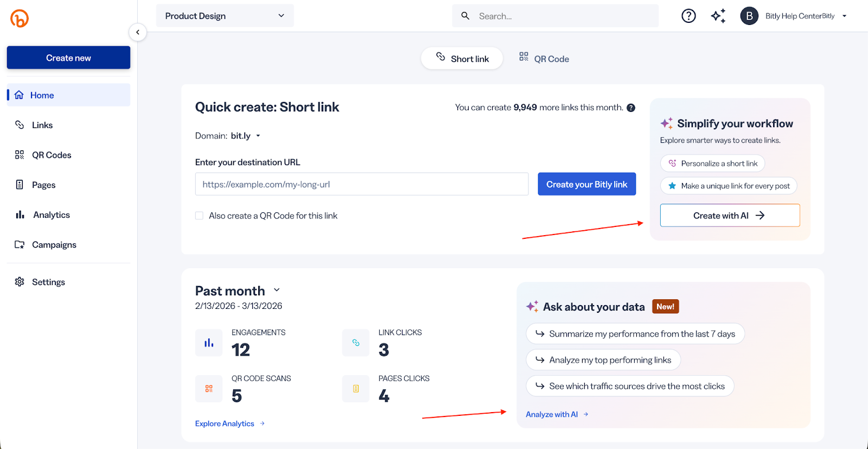Viewport: 868px width, 449px height.
Task: Focus the destination URL input field
Action: coord(362,184)
